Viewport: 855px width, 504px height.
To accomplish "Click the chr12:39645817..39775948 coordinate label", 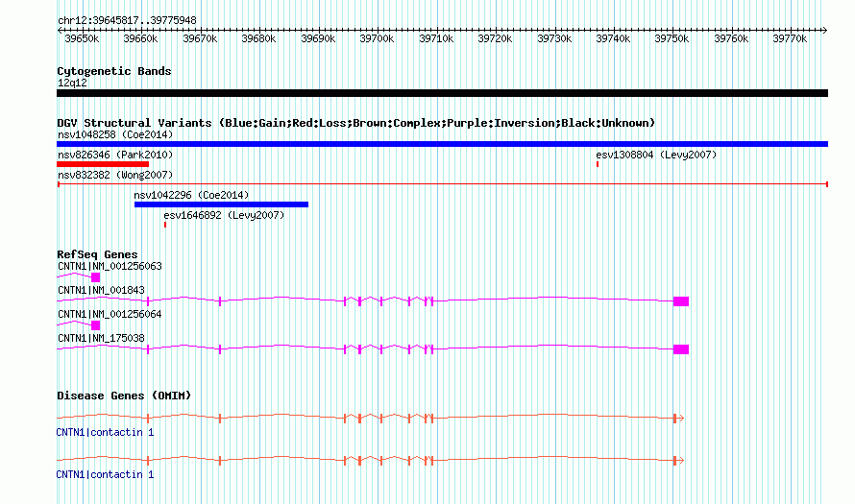I will click(127, 20).
